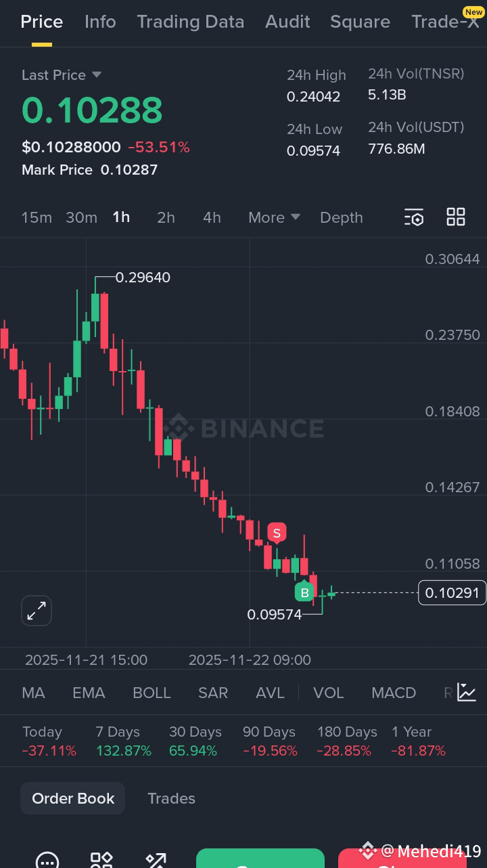Open the Order Book tab
487x868 pixels.
click(x=73, y=798)
